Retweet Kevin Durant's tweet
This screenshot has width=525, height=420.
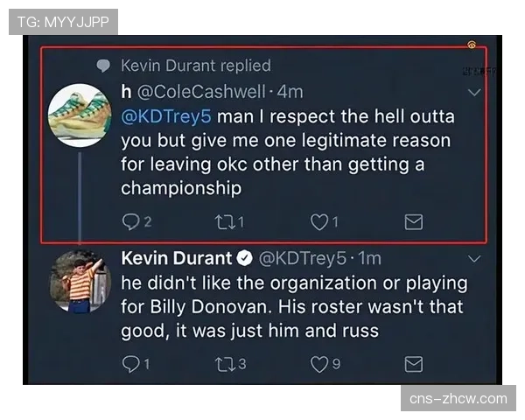click(x=222, y=363)
